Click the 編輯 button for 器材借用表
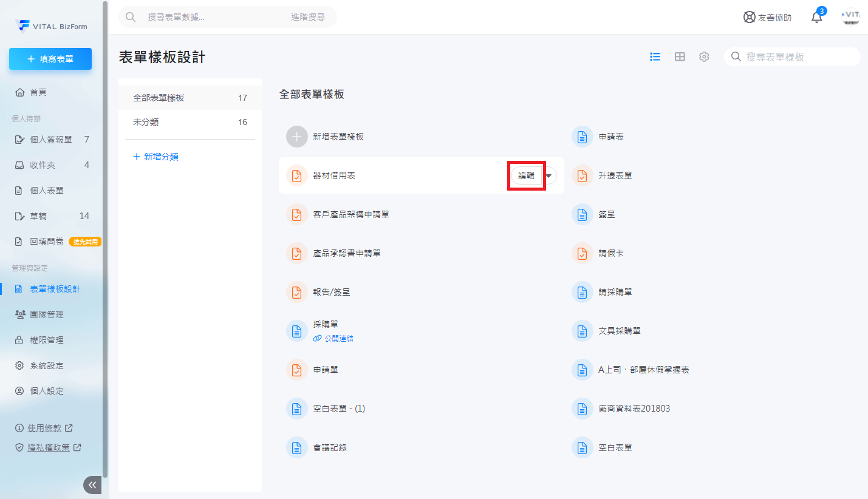The height and width of the screenshot is (499, 868). (x=526, y=175)
